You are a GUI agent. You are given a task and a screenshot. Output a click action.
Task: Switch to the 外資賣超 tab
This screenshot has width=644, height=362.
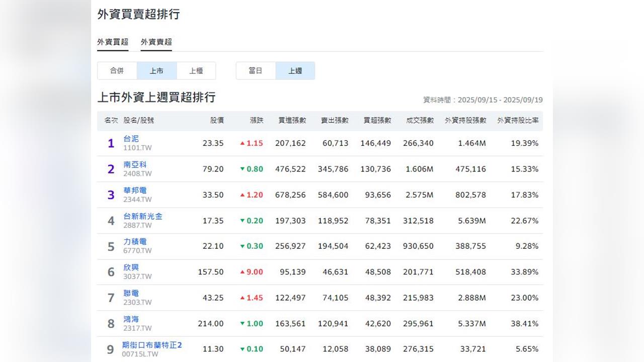pyautogui.click(x=156, y=42)
